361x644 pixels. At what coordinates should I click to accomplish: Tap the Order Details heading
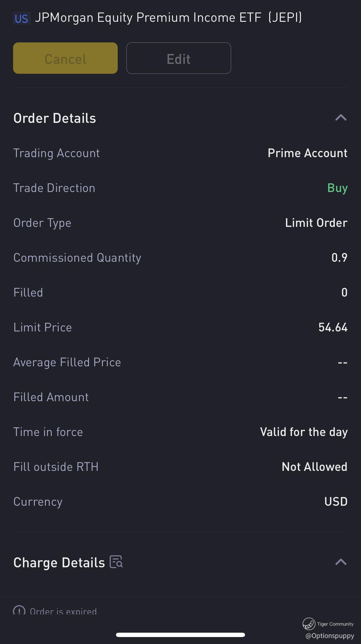pyautogui.click(x=55, y=118)
